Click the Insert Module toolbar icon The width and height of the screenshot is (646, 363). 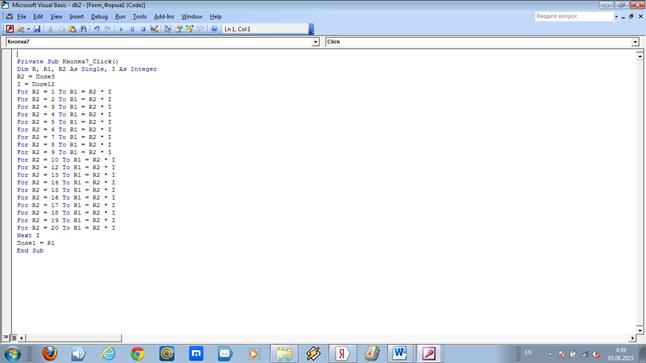click(20, 29)
